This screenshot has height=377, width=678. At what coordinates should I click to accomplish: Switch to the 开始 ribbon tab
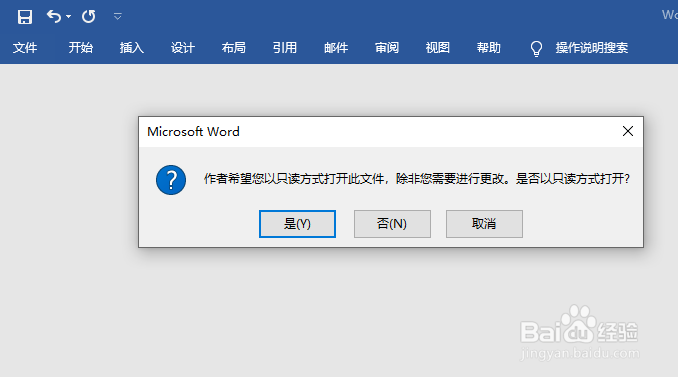pos(80,48)
